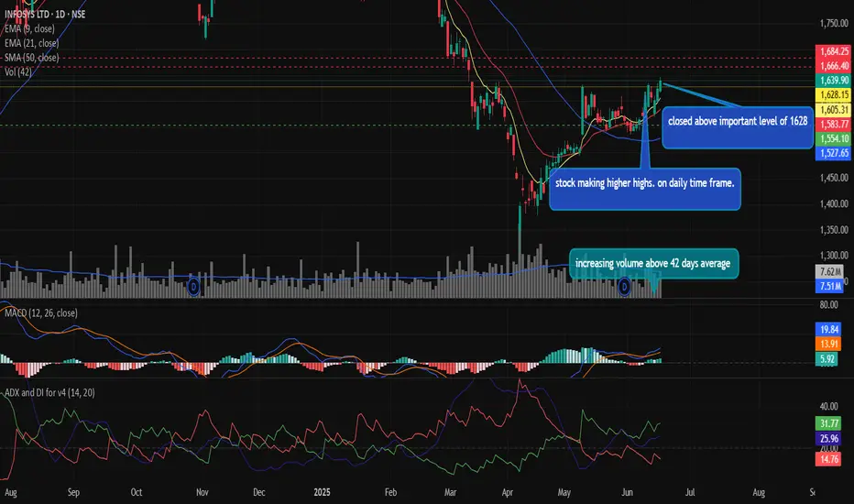Click the Sep label on time axis
Image resolution: width=854 pixels, height=504 pixels.
click(x=73, y=492)
